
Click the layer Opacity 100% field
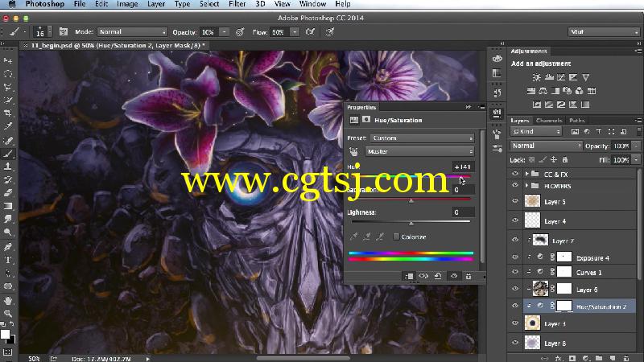(621, 146)
